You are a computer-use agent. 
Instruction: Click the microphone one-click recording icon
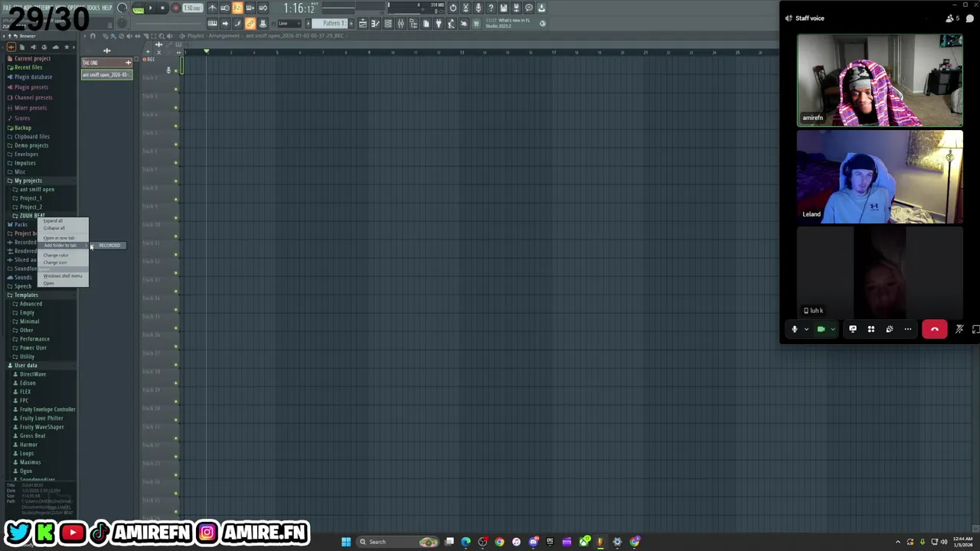coord(479,8)
